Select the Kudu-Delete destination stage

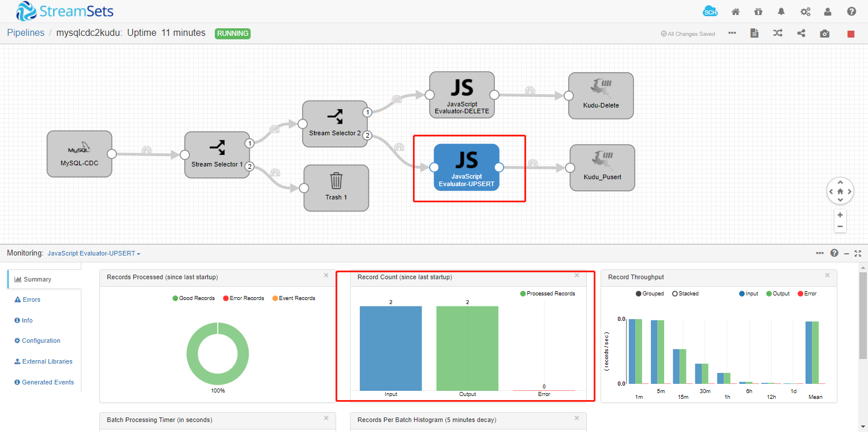click(601, 95)
